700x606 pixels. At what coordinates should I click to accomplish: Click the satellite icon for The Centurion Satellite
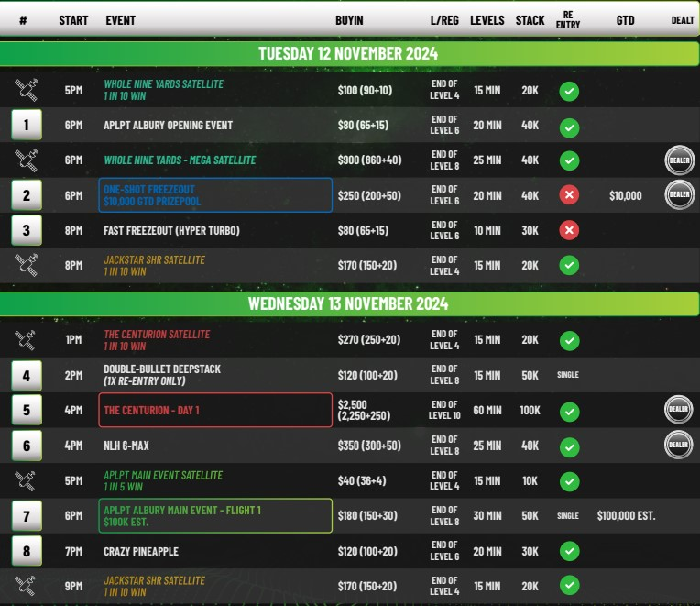pos(27,340)
